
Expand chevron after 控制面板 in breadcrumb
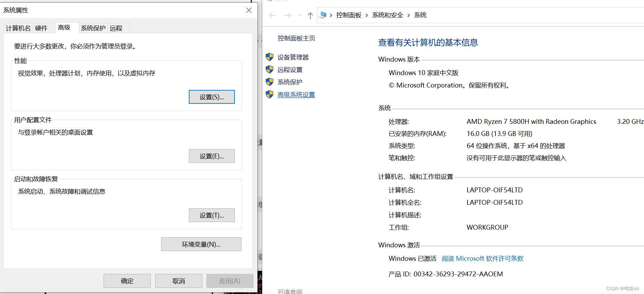367,15
